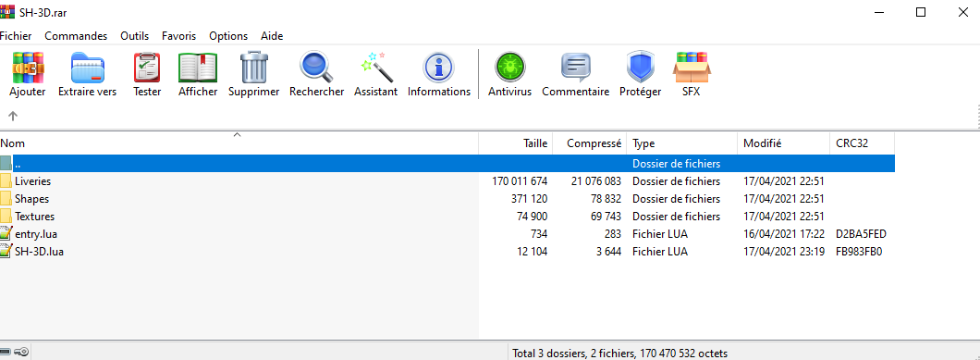This screenshot has width=980, height=360.
Task: Open the Afficher book icon
Action: [x=198, y=68]
